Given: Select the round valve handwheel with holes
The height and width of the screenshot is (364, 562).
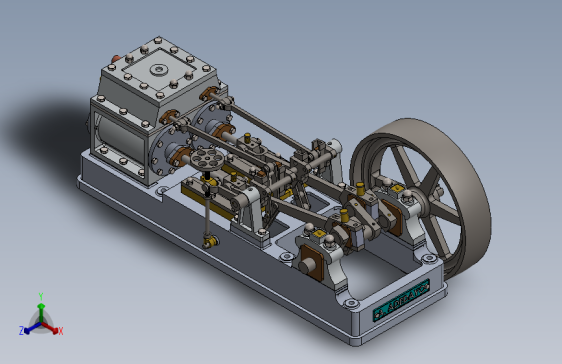Looking at the screenshot, I should click(x=207, y=158).
